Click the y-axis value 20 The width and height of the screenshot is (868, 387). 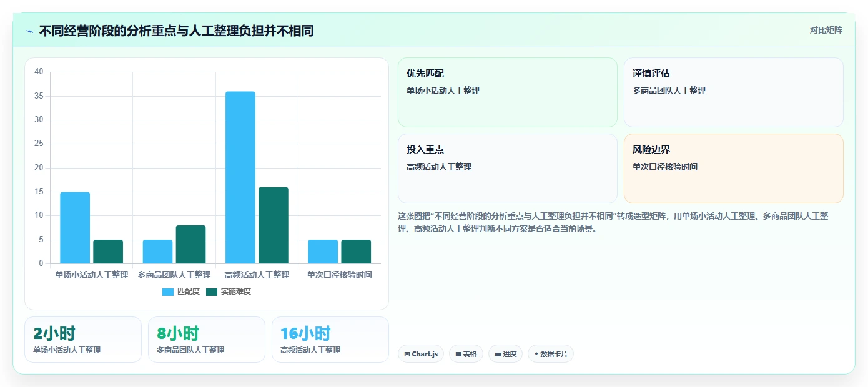39,168
